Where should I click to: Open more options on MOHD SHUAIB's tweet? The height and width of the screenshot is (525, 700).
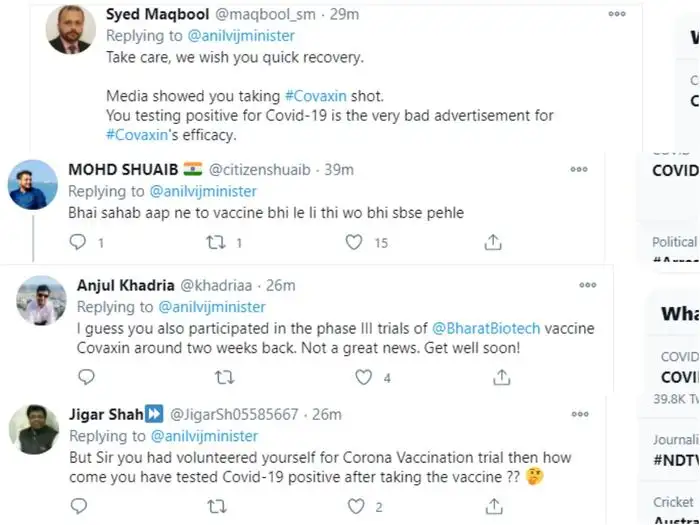[579, 170]
